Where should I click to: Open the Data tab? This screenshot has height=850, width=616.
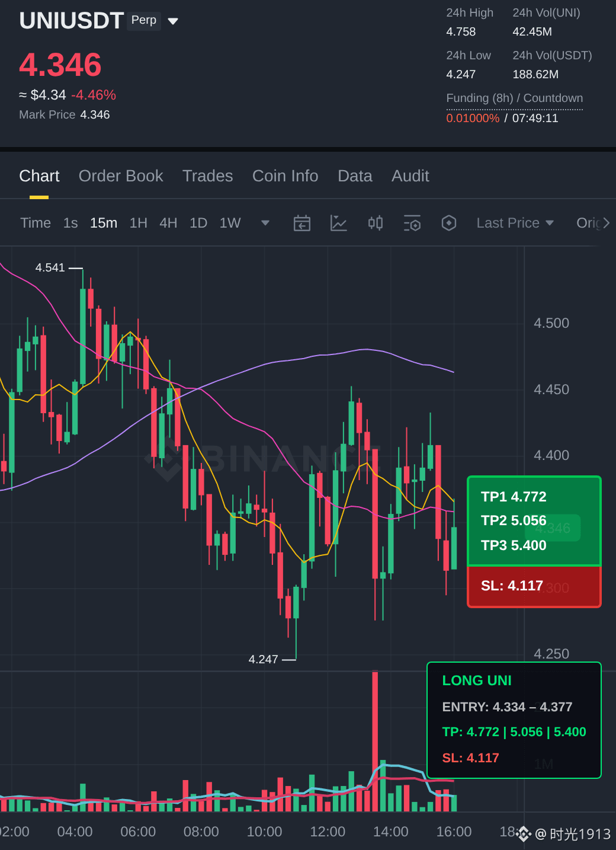pos(355,176)
